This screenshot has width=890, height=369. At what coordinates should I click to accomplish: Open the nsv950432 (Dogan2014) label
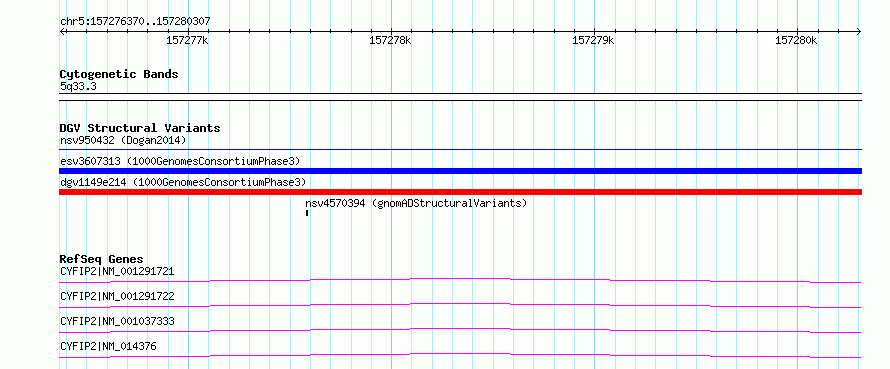point(123,140)
